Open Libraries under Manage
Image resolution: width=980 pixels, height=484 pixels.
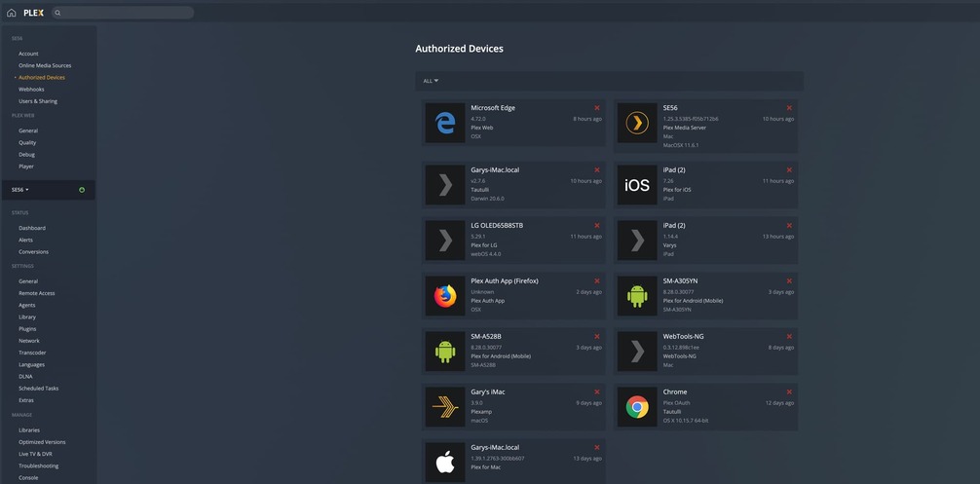pos(29,430)
